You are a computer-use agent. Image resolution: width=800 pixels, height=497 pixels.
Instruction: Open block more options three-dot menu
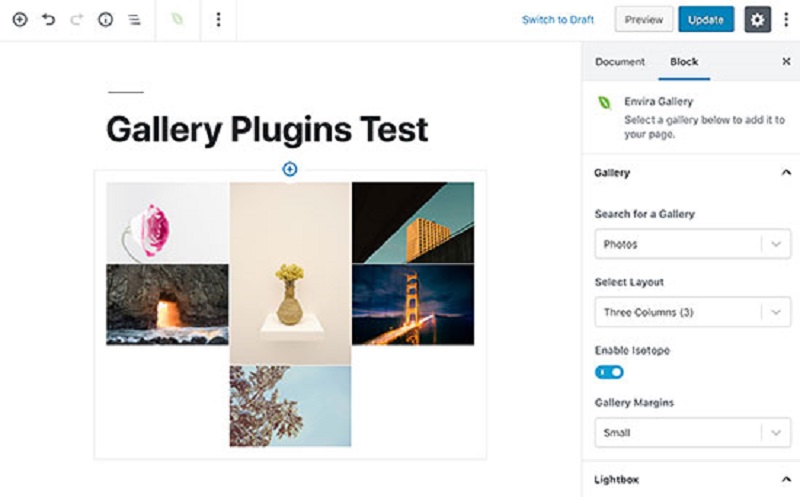pos(219,20)
